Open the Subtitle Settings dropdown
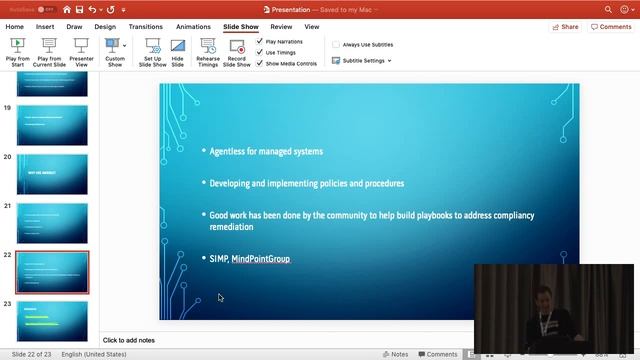The image size is (640, 360). point(362,60)
